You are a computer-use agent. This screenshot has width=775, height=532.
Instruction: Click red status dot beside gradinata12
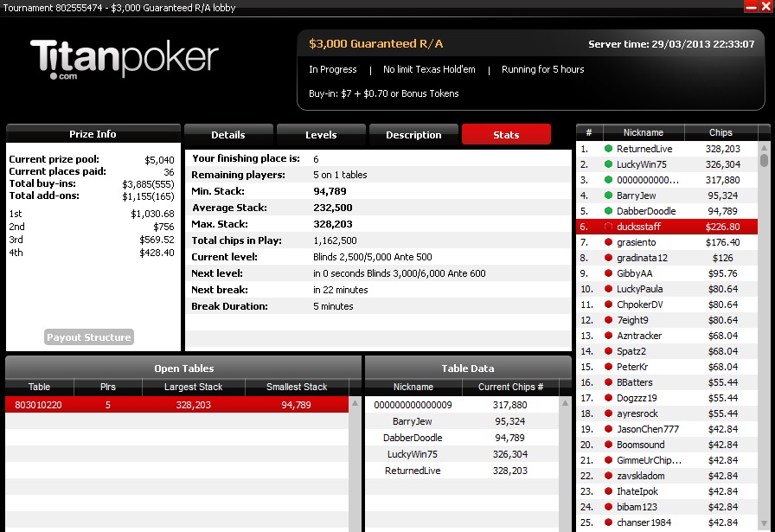click(608, 258)
